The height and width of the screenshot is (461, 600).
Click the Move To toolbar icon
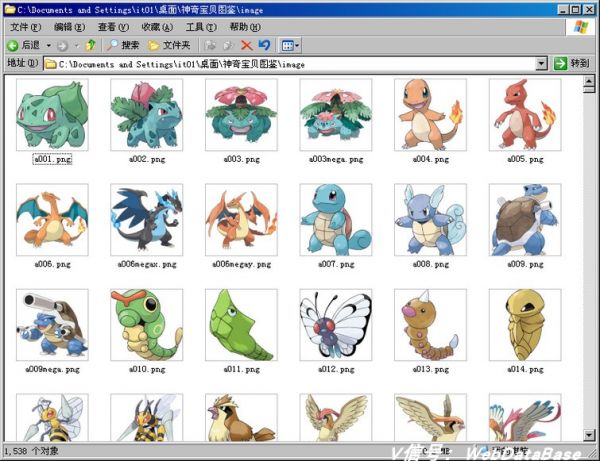[x=210, y=46]
